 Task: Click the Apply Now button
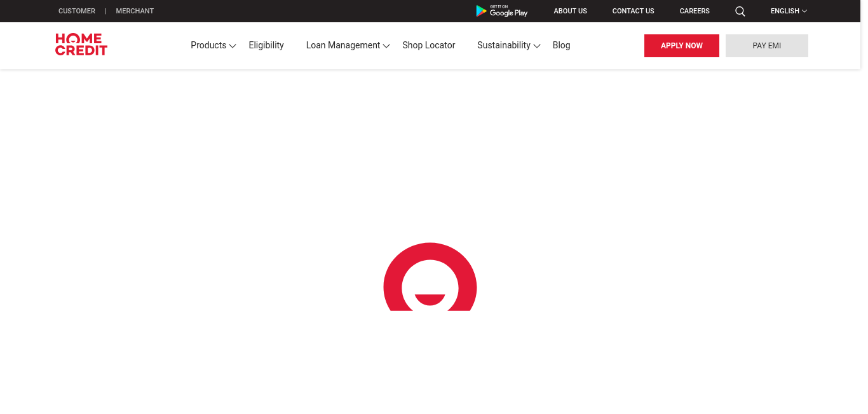pyautogui.click(x=682, y=46)
